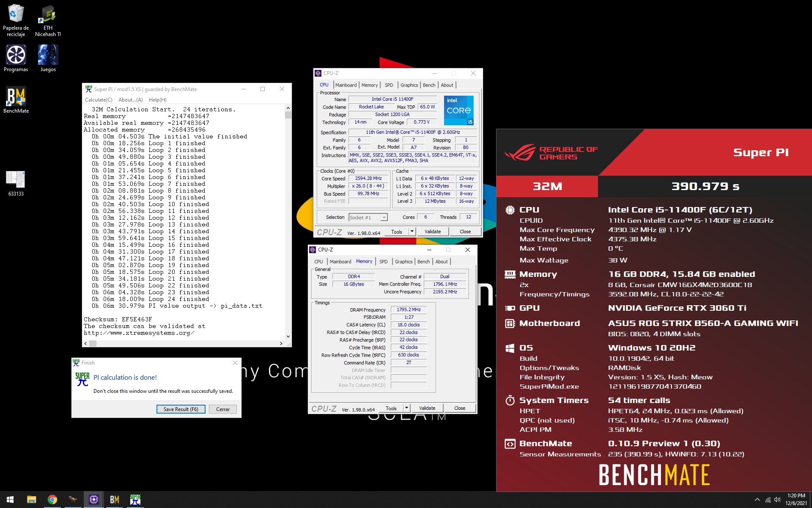This screenshot has height=508, width=812.
Task: Click the Super PI vertical scrollbar thumb
Action: pos(288,115)
